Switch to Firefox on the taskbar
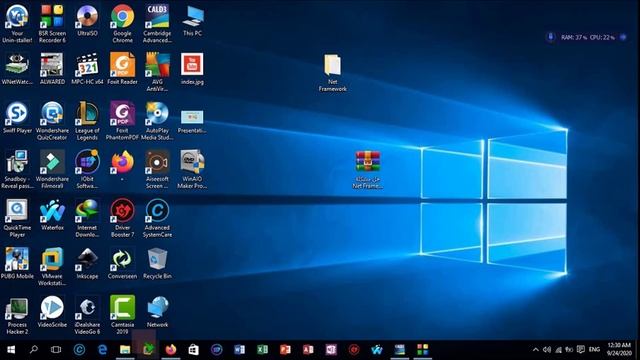 click(171, 350)
